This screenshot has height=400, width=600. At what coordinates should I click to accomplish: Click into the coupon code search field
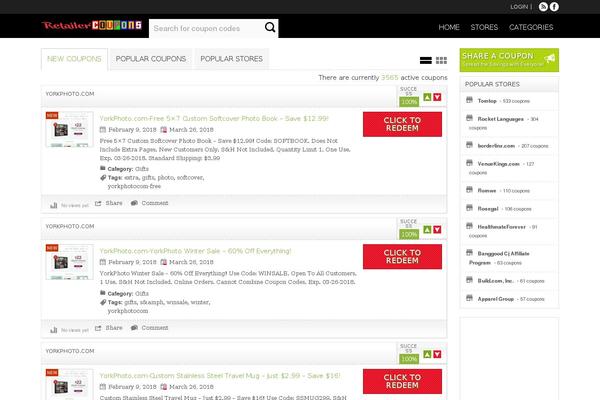(207, 28)
